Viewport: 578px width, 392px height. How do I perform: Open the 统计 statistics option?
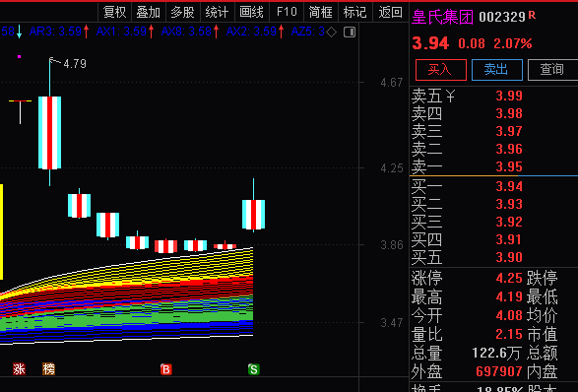tap(217, 12)
